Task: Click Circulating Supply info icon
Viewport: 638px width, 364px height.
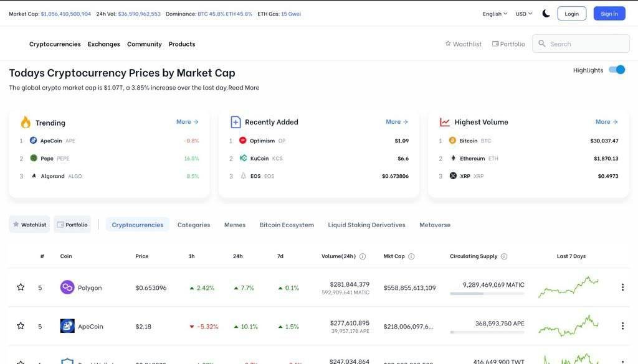Action: coord(504,256)
